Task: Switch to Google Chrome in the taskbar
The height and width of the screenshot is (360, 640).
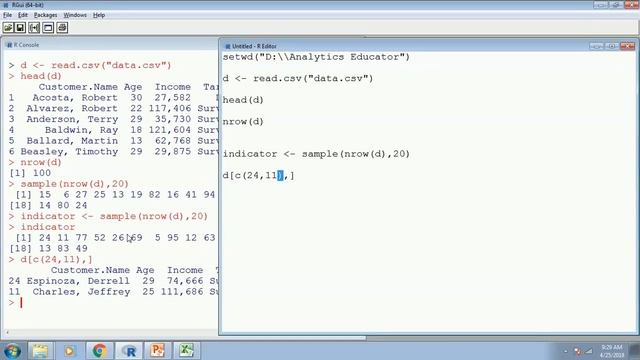Action: [x=99, y=351]
